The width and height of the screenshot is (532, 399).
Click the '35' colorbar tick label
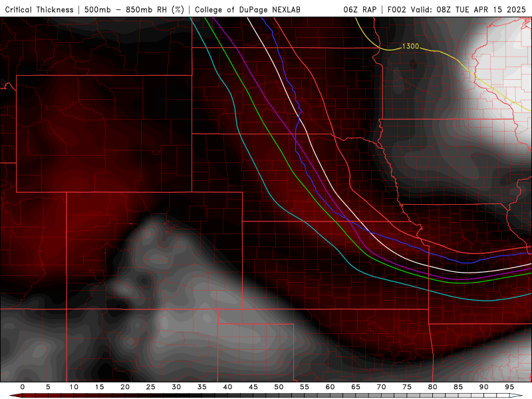click(x=202, y=387)
